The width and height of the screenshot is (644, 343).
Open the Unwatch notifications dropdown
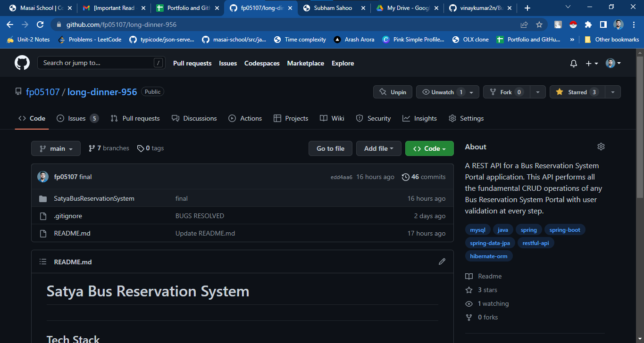(x=447, y=92)
